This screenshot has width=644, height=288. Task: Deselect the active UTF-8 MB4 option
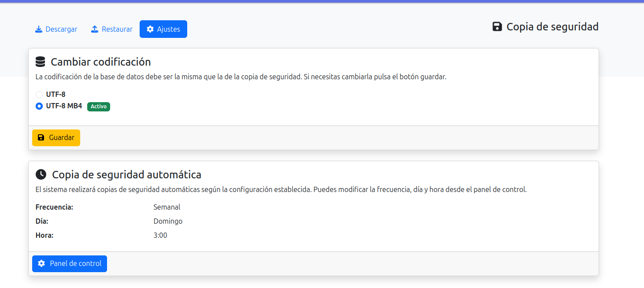[x=39, y=106]
